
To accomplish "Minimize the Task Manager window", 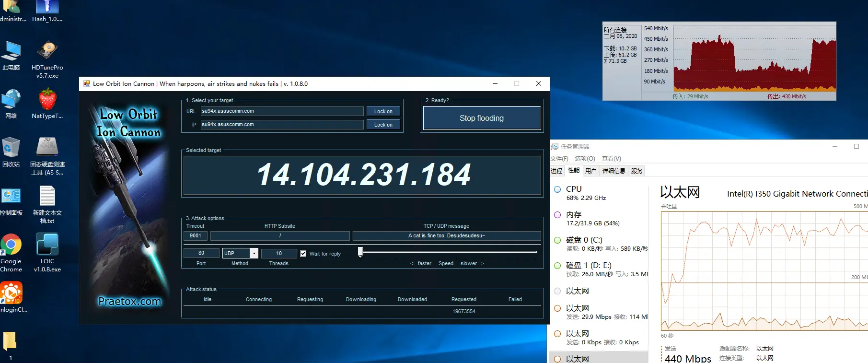I will 835,146.
